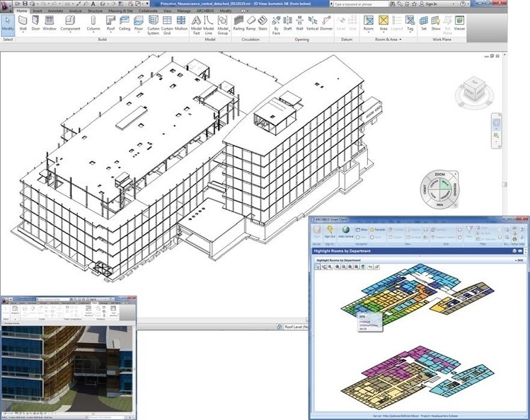530x420 pixels.
Task: Choose the Ceiling tool
Action: [x=125, y=23]
